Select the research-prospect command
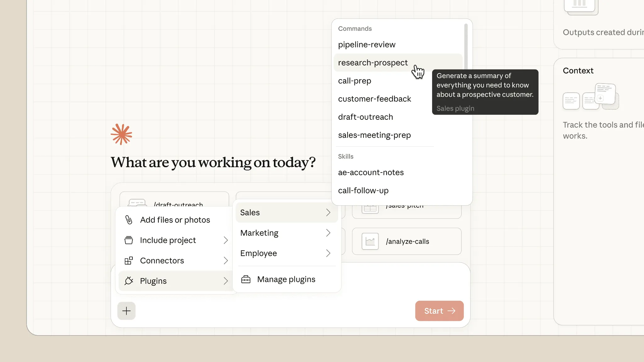The height and width of the screenshot is (362, 644). [373, 63]
